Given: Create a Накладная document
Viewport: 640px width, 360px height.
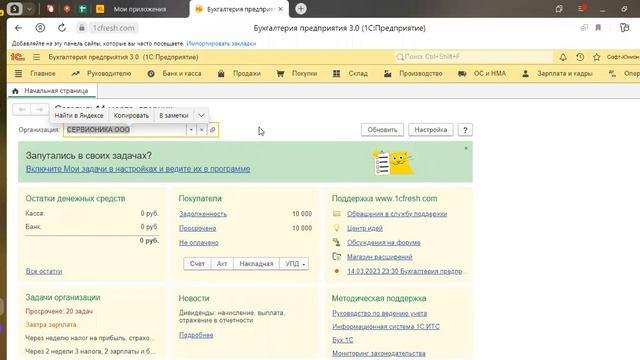Looking at the screenshot, I should [256, 264].
